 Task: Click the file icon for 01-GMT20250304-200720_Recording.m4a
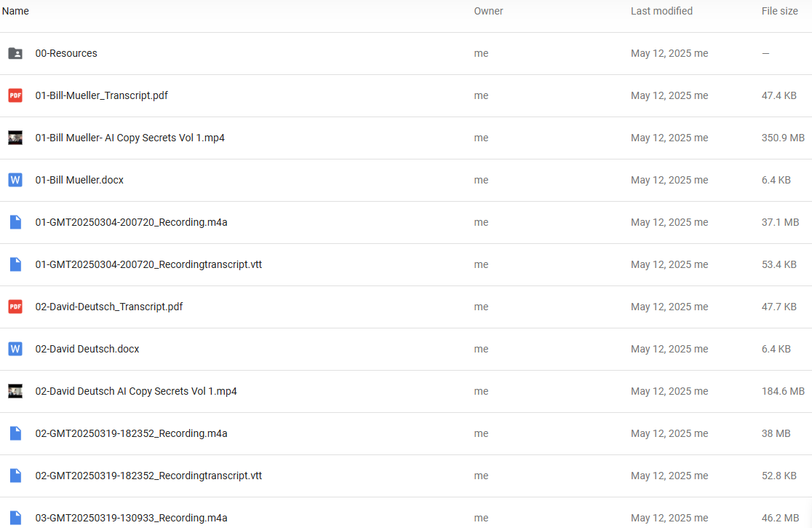(x=15, y=222)
